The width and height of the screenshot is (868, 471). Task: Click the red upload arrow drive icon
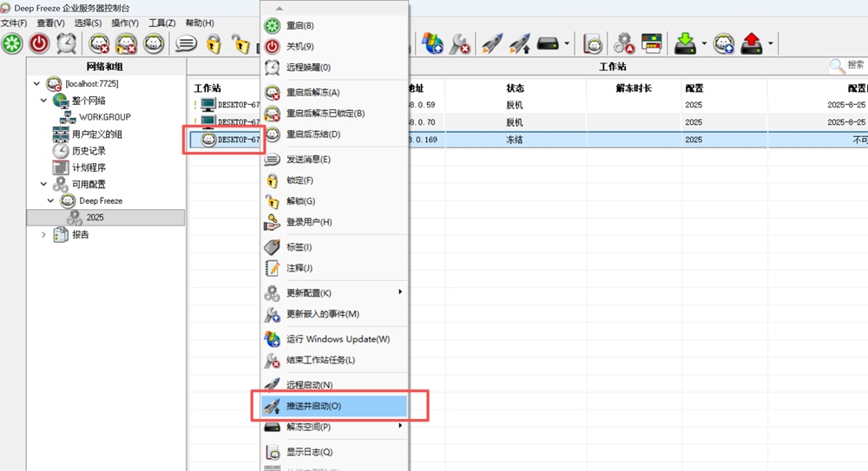(751, 43)
